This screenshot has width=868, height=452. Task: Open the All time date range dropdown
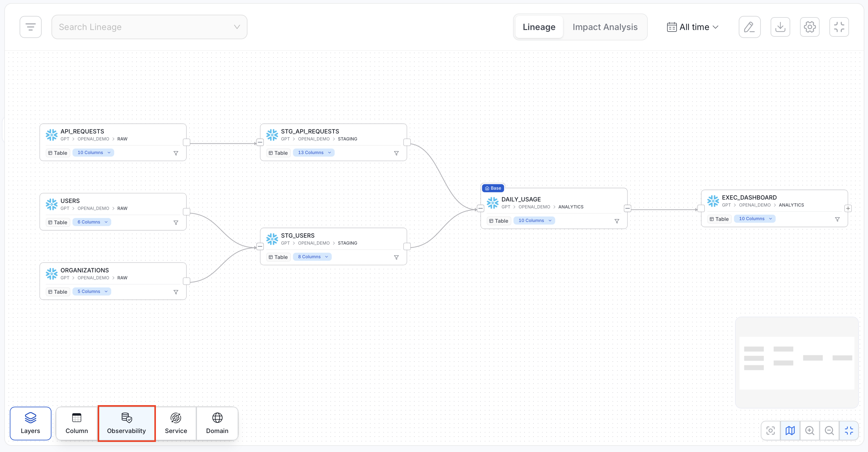click(693, 27)
